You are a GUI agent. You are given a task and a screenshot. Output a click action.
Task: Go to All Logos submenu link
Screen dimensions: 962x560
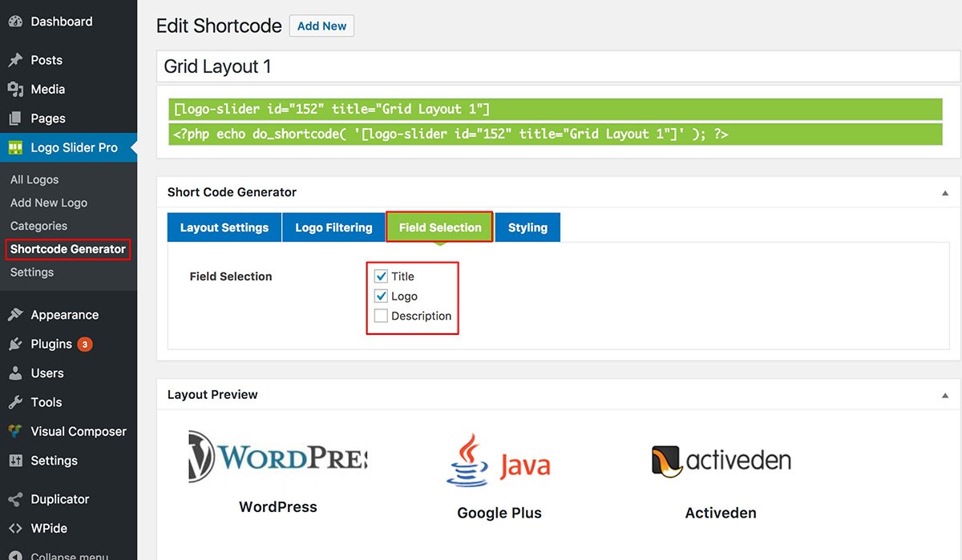point(34,179)
